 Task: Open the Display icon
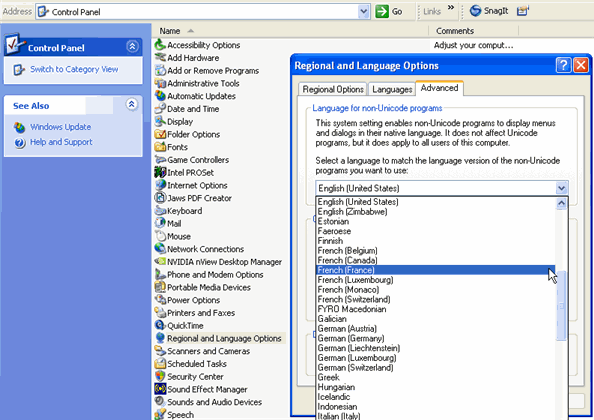[160, 121]
